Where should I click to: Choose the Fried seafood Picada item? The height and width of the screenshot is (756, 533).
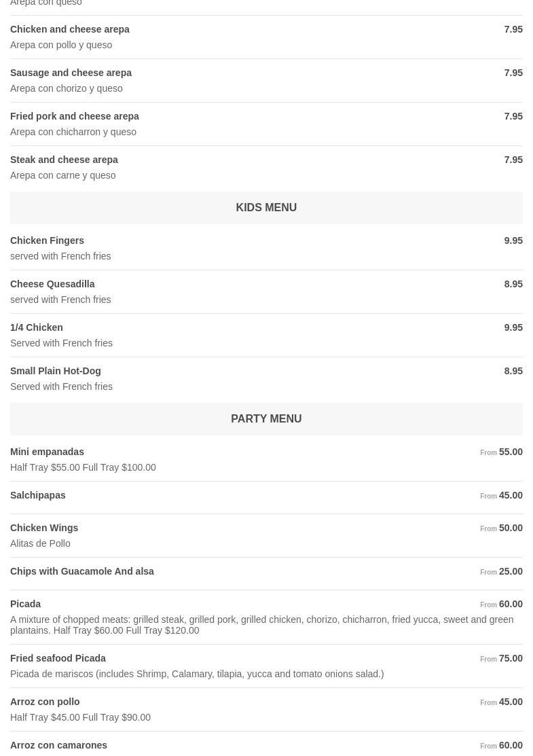click(x=58, y=659)
